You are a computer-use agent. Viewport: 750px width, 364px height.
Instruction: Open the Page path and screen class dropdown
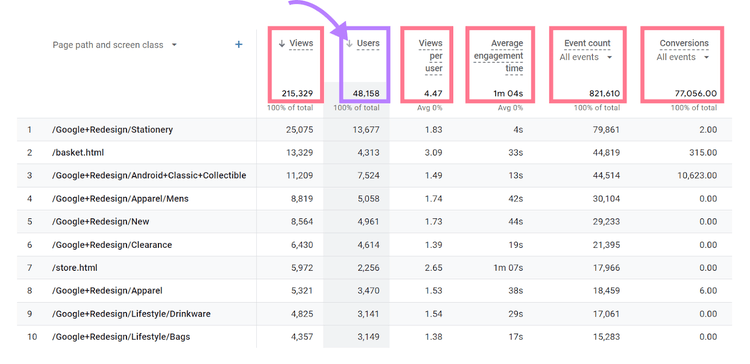[115, 45]
